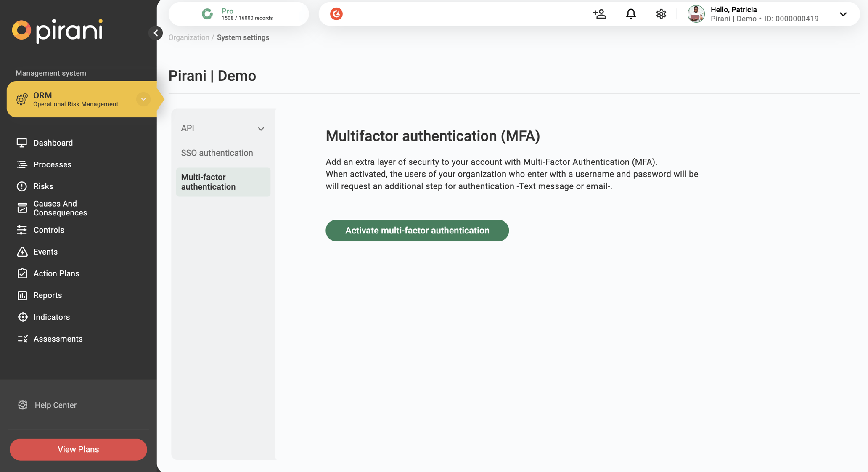This screenshot has height=472, width=868.
Task: Click the Risks warning icon
Action: 22,186
